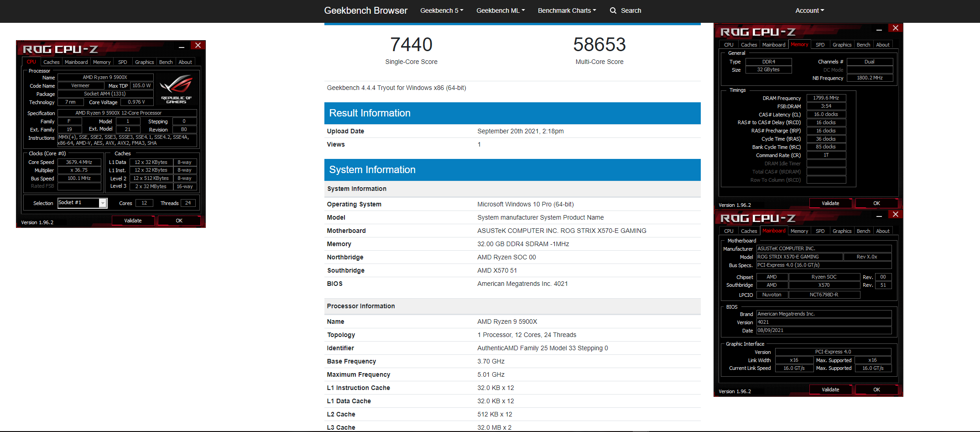Close the bottom-right Mainboard CPU-Z window

[896, 214]
